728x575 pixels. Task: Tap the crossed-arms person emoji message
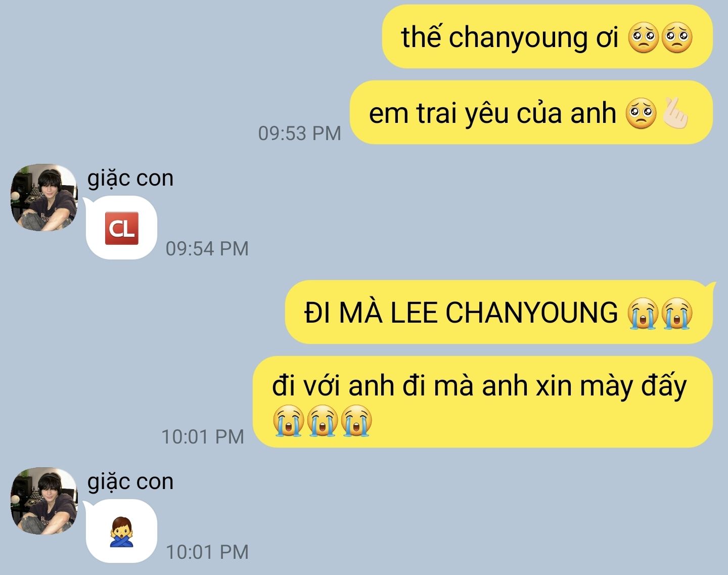pyautogui.click(x=121, y=531)
